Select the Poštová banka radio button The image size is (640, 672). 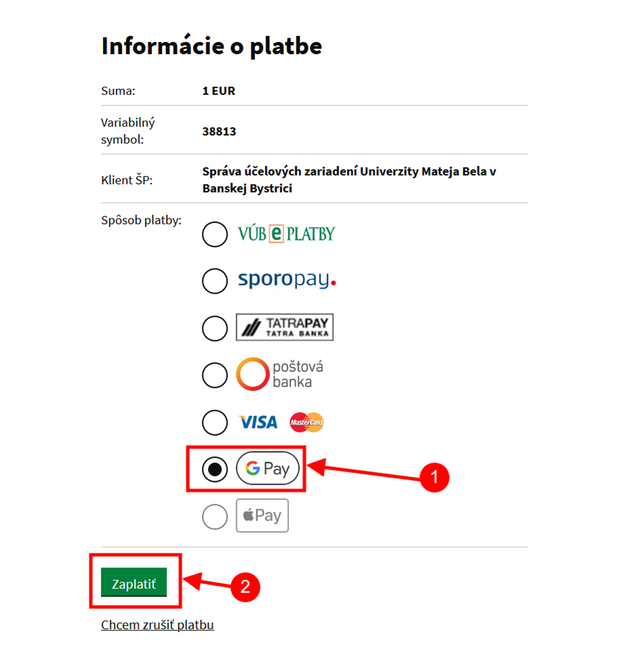pos(215,376)
